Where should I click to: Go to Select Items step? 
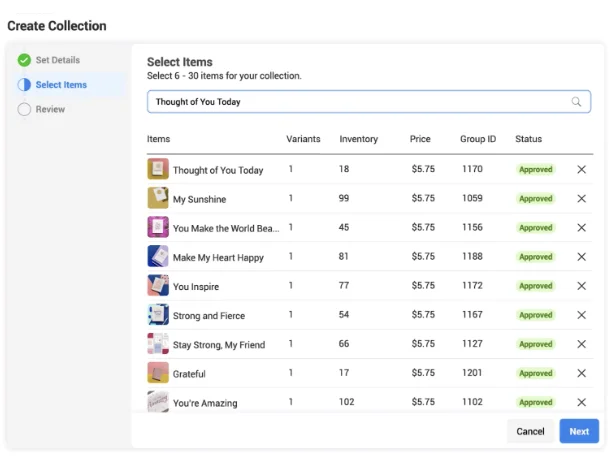pyautogui.click(x=60, y=85)
